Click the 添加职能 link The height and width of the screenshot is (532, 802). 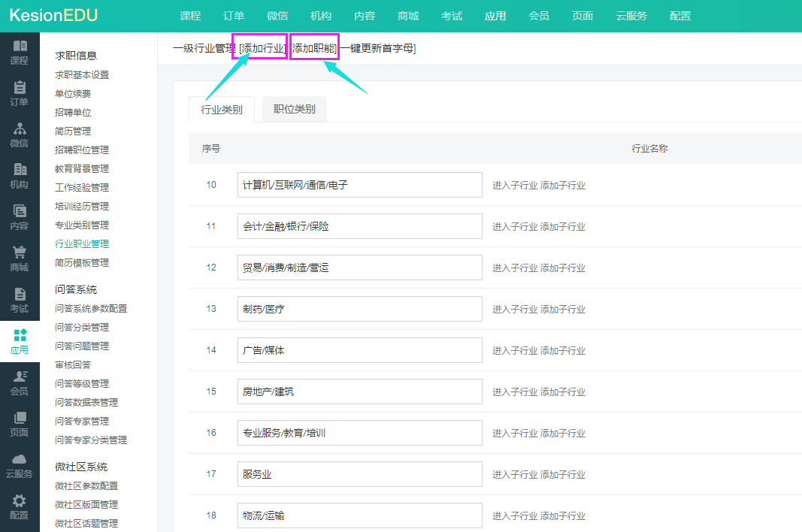click(x=313, y=48)
